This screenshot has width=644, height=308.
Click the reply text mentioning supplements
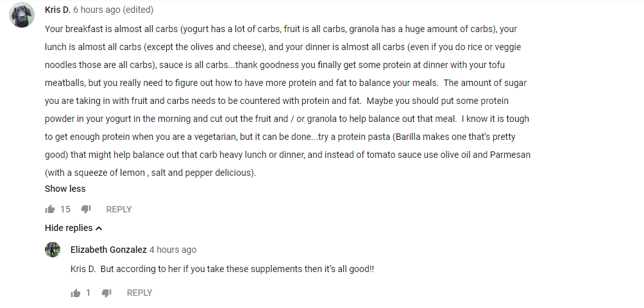coord(222,269)
